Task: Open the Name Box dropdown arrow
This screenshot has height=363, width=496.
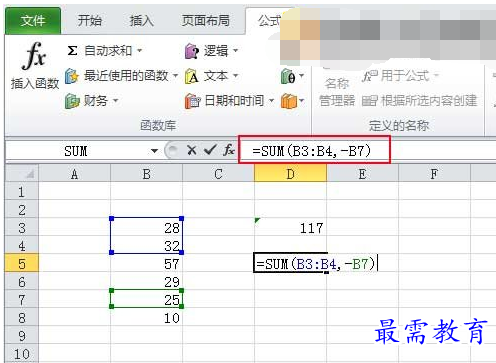Action: 154,151
